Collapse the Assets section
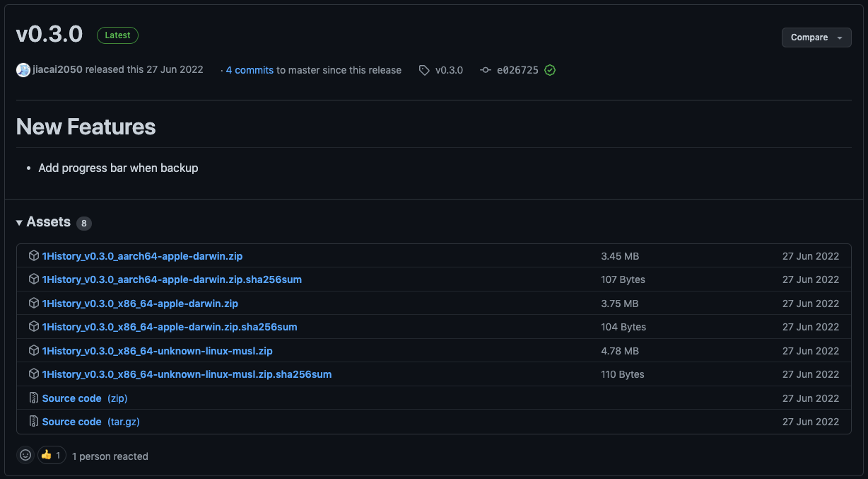This screenshot has height=479, width=868. coord(19,221)
